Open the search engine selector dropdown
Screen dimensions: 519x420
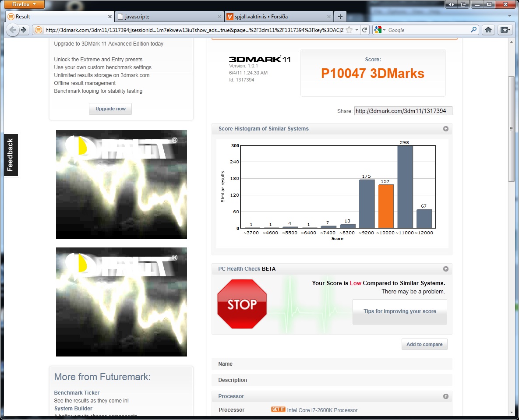point(380,30)
